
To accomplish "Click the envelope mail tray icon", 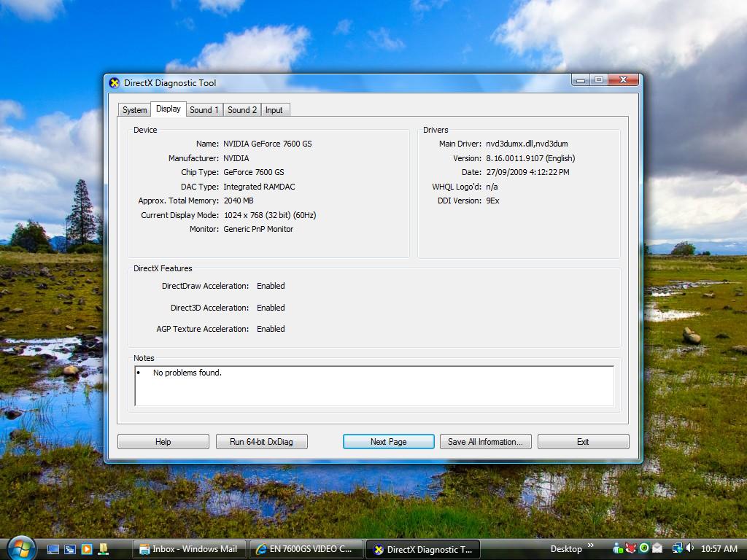I will (x=657, y=548).
